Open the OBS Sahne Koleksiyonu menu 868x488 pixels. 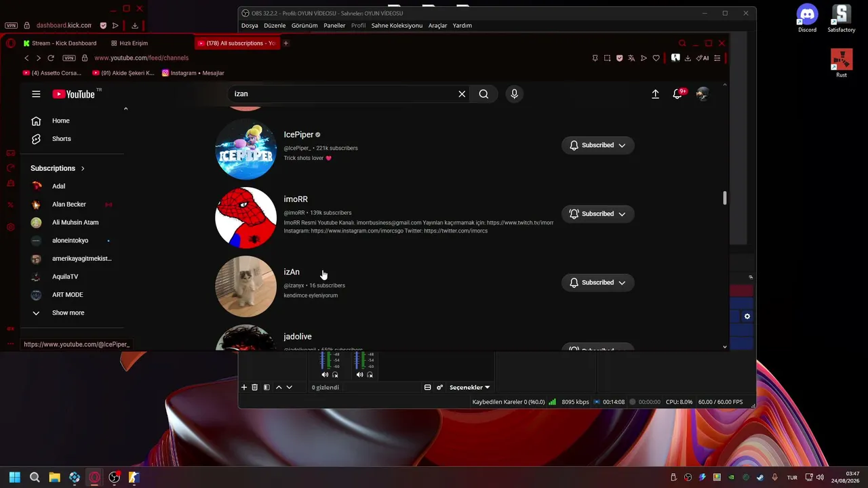click(x=397, y=26)
